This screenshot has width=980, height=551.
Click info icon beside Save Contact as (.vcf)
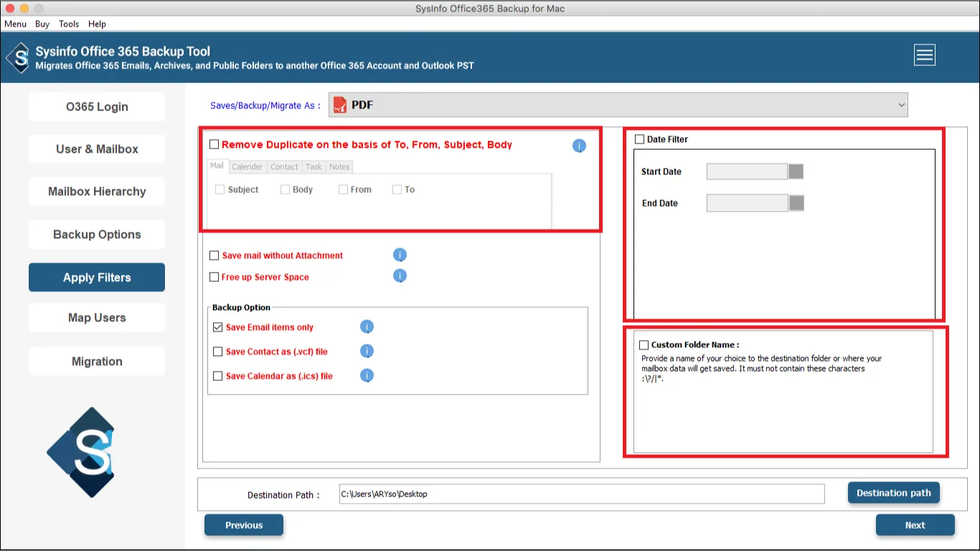[367, 352]
